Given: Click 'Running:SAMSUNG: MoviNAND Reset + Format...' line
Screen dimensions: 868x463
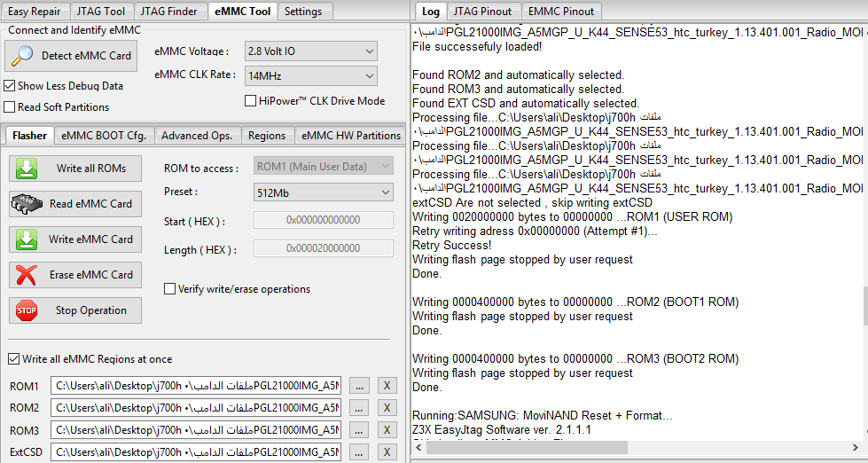Looking at the screenshot, I should pyautogui.click(x=543, y=415).
